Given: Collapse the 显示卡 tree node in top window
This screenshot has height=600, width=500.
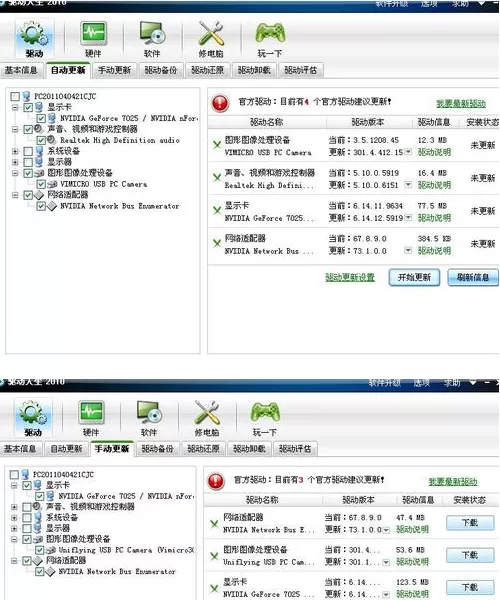Looking at the screenshot, I should [x=15, y=108].
